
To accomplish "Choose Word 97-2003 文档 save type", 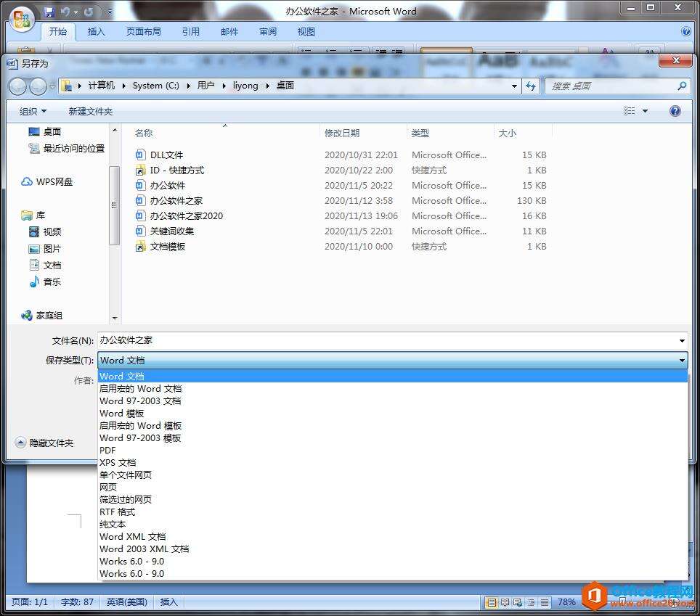I will point(392,401).
